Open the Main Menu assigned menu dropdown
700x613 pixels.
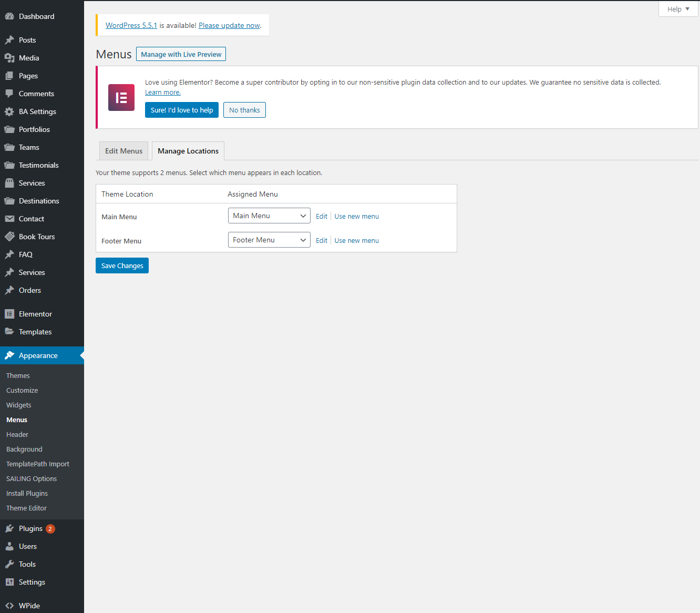269,216
